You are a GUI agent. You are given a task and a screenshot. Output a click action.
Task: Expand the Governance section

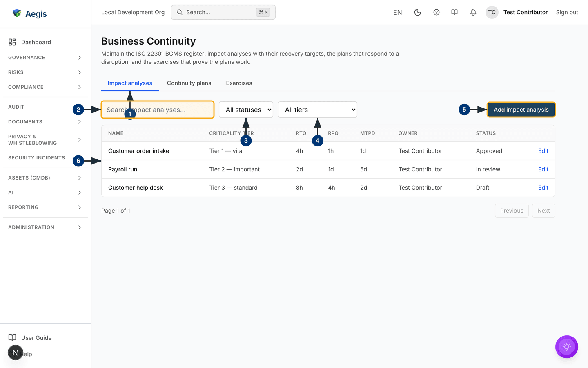click(x=45, y=58)
